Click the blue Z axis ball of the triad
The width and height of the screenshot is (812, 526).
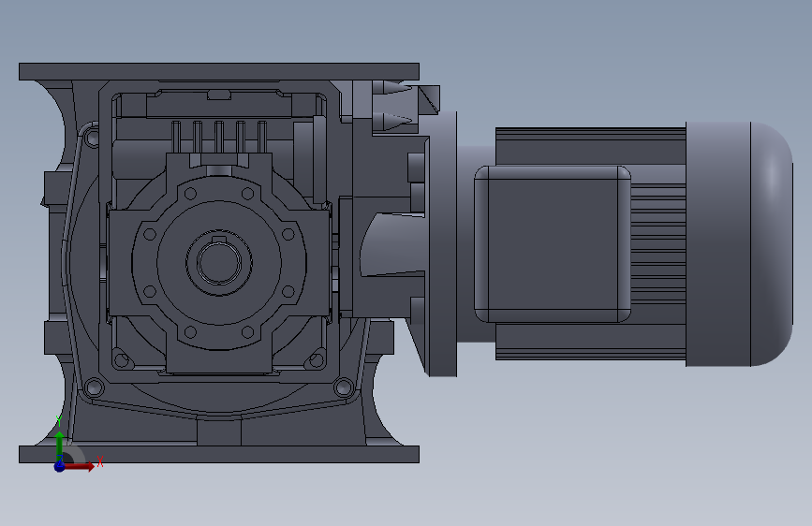[60, 466]
